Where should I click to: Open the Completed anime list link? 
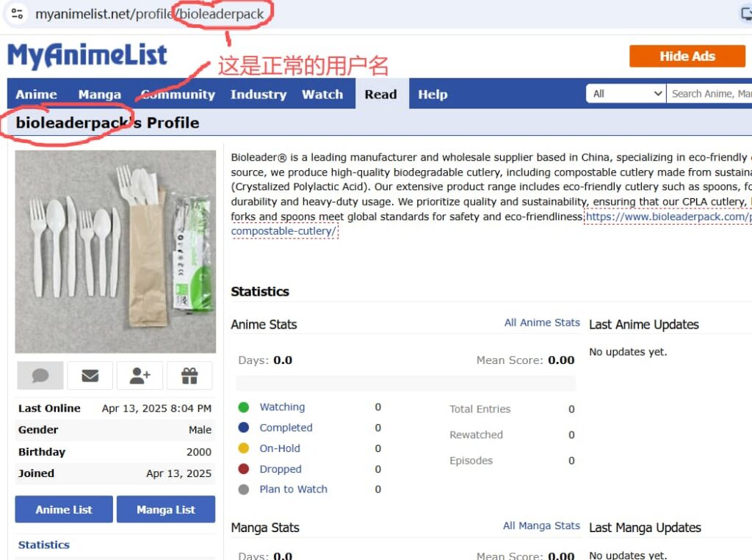click(286, 428)
